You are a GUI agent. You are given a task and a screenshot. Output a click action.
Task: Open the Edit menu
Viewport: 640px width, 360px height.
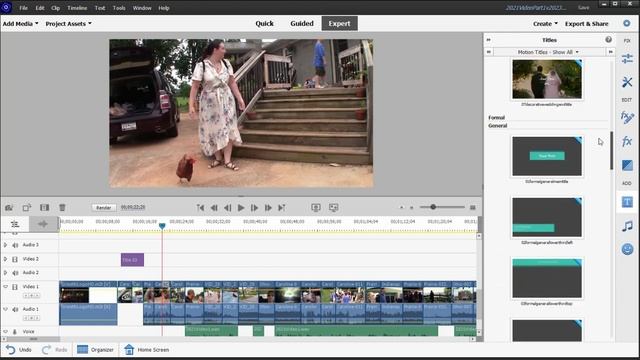40,8
